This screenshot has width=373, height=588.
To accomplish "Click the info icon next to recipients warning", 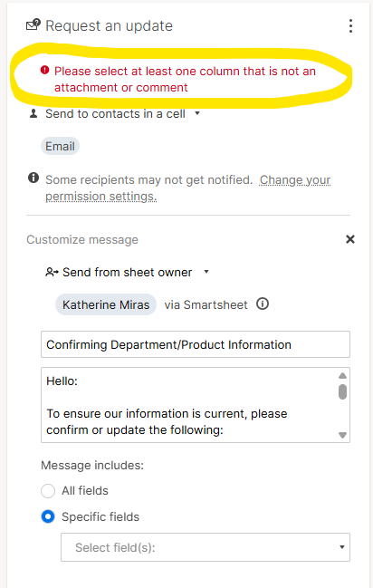I will (33, 178).
